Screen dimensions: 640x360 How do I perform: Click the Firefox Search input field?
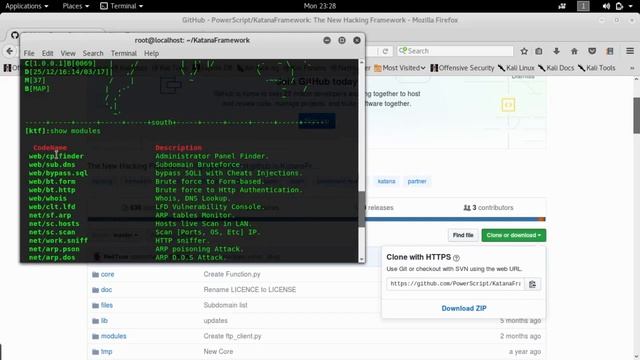point(455,51)
